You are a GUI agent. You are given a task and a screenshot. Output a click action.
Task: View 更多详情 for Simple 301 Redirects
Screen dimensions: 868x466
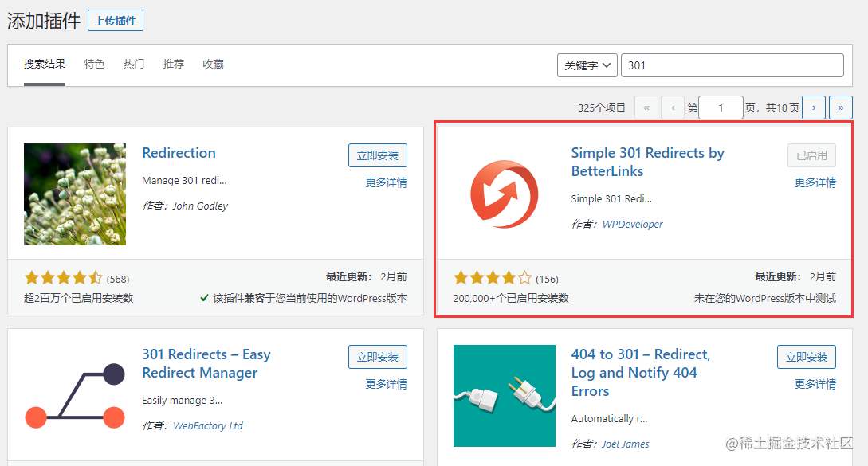[x=815, y=182]
